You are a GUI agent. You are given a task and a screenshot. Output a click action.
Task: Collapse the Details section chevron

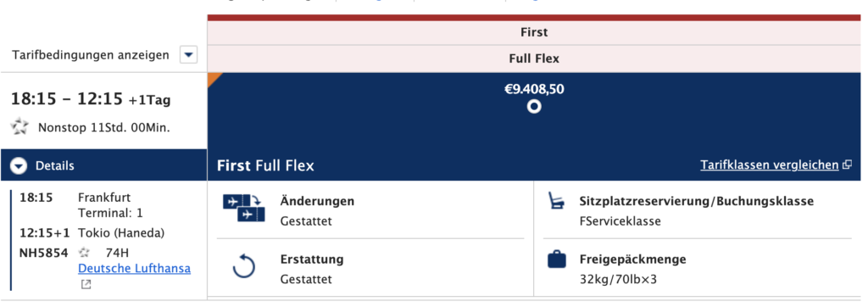19,165
